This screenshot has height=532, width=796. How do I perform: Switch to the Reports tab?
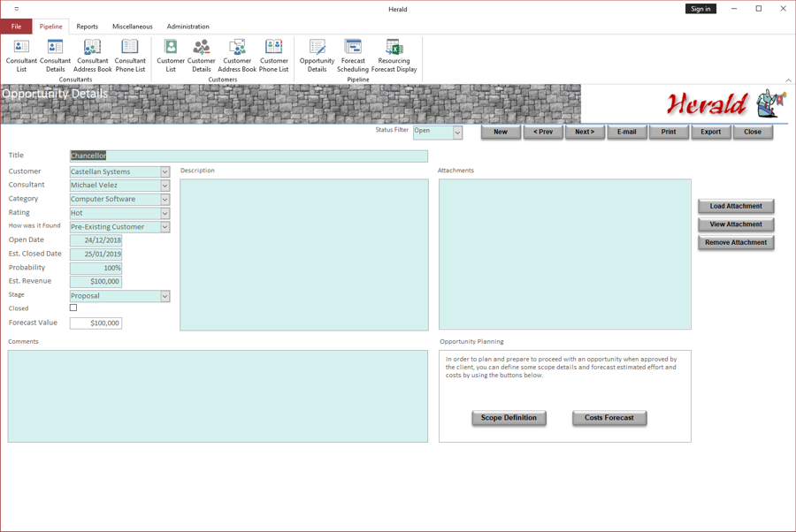click(x=88, y=27)
